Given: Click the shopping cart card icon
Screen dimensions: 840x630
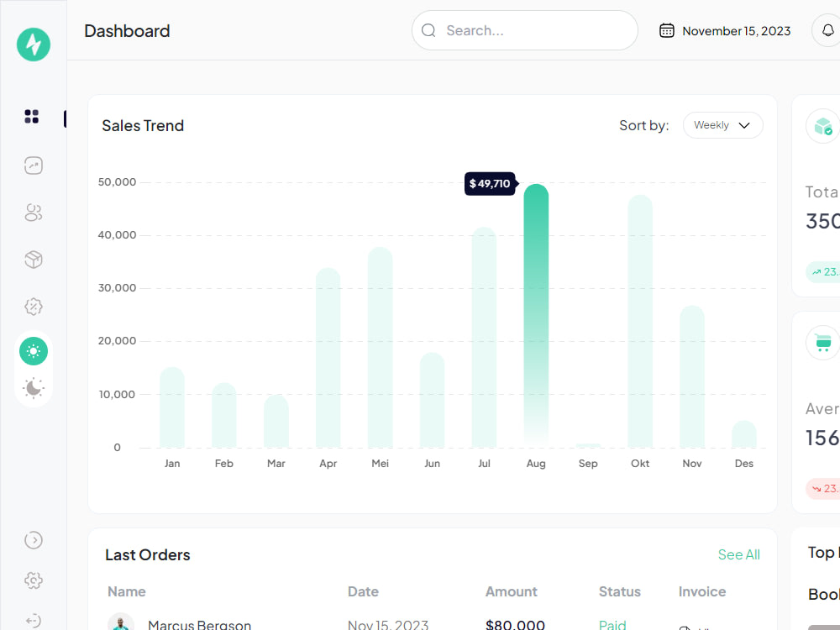Looking at the screenshot, I should 823,343.
